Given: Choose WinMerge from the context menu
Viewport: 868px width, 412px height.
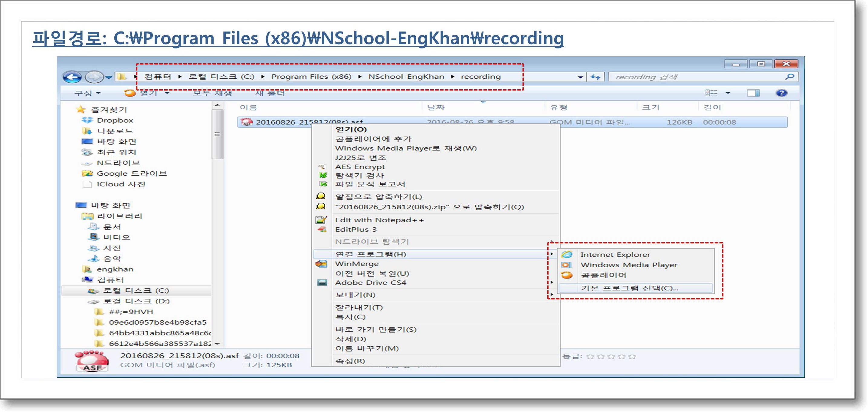Looking at the screenshot, I should (x=357, y=264).
